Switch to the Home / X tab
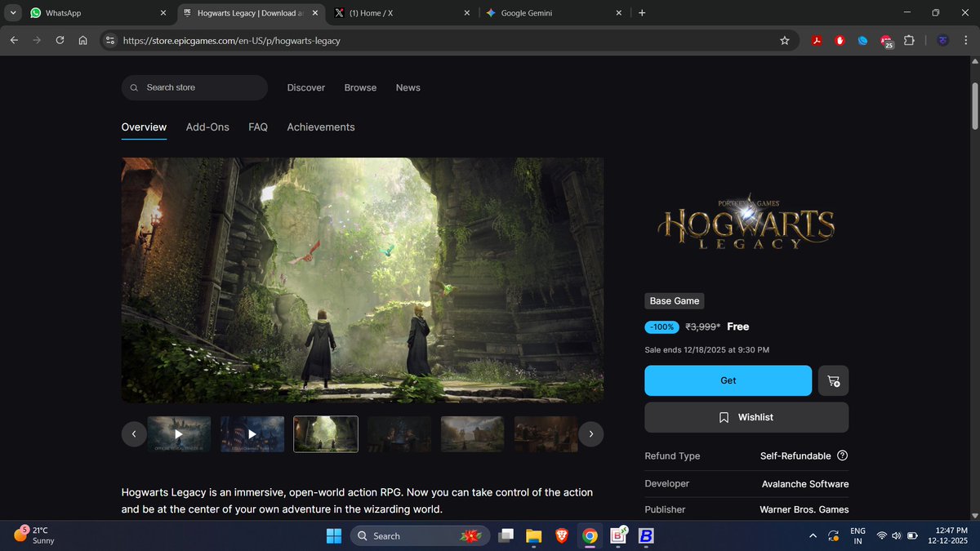This screenshot has width=980, height=551. (x=402, y=13)
